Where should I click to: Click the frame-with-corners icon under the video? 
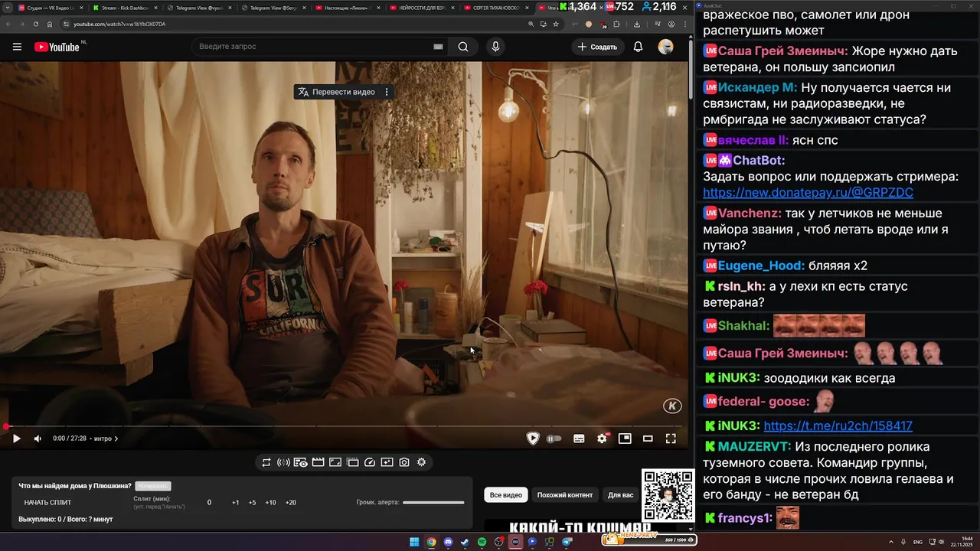point(335,462)
